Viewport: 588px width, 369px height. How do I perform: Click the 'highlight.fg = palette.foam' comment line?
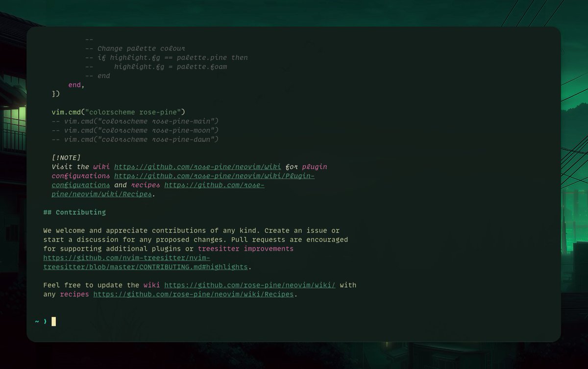click(156, 67)
